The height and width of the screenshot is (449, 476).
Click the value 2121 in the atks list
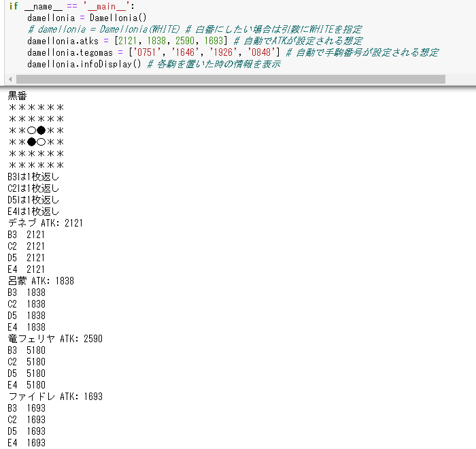(x=127, y=41)
